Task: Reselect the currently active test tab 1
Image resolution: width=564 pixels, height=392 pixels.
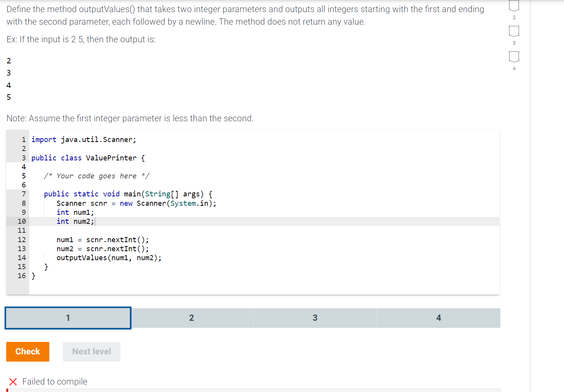Action: 67,318
